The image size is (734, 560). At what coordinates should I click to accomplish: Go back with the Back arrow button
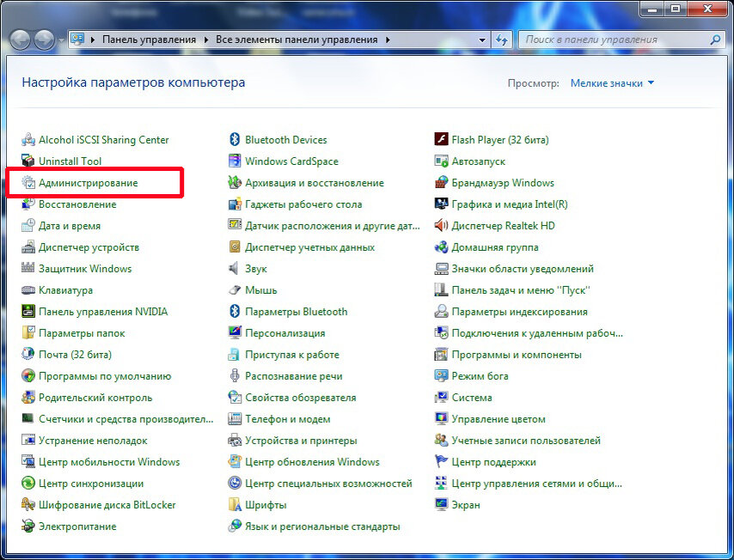point(20,40)
